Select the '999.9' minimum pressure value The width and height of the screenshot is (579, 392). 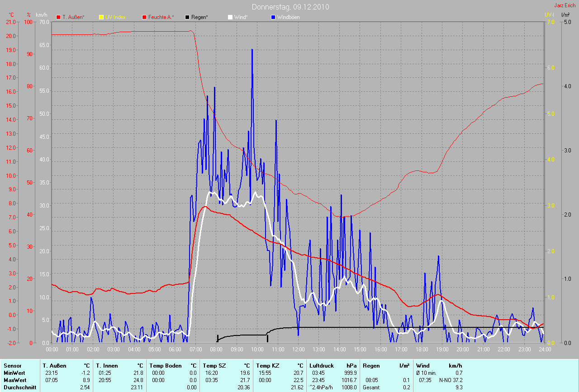350,373
